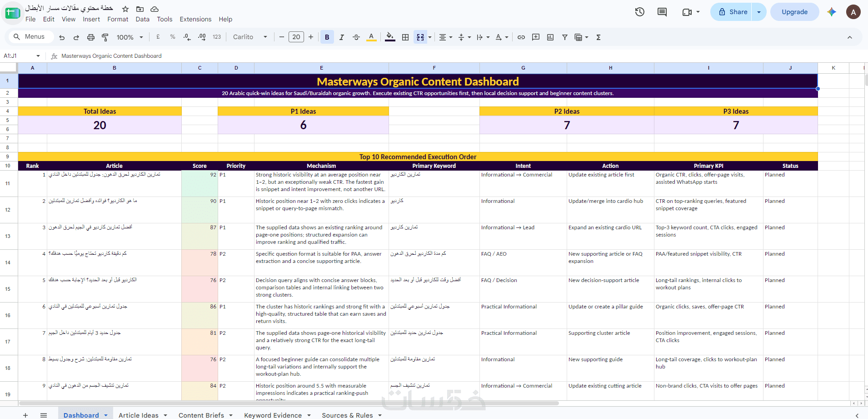Click the redo arrow in the toolbar

[x=76, y=37]
